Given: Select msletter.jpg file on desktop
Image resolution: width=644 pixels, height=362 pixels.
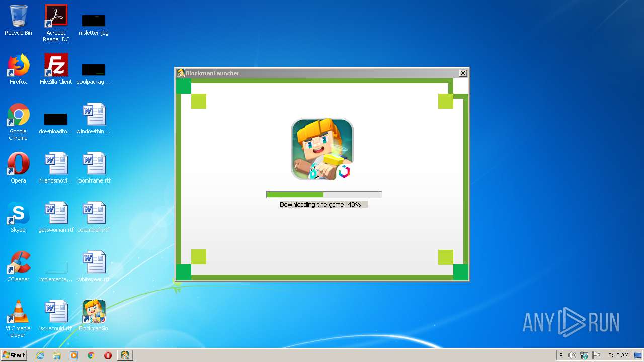Looking at the screenshot, I should point(94,24).
